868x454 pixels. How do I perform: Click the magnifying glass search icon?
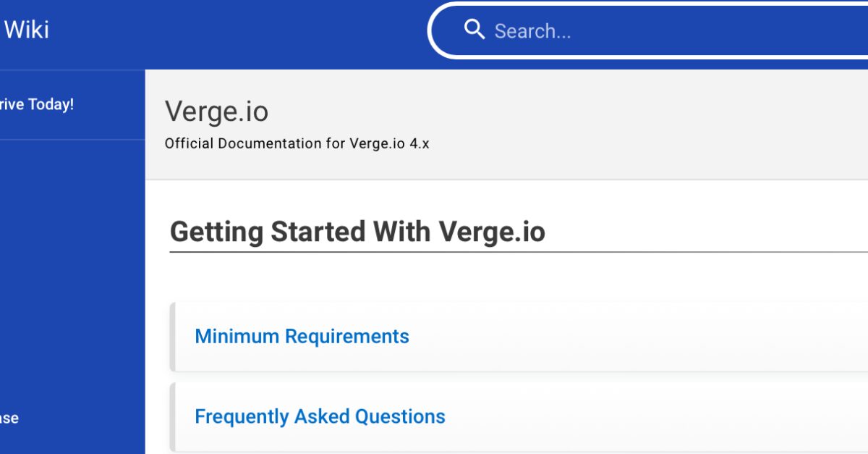(x=475, y=30)
